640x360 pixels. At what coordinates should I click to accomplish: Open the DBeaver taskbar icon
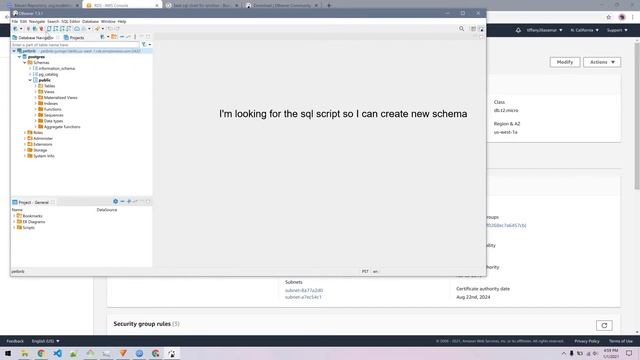pos(172,353)
